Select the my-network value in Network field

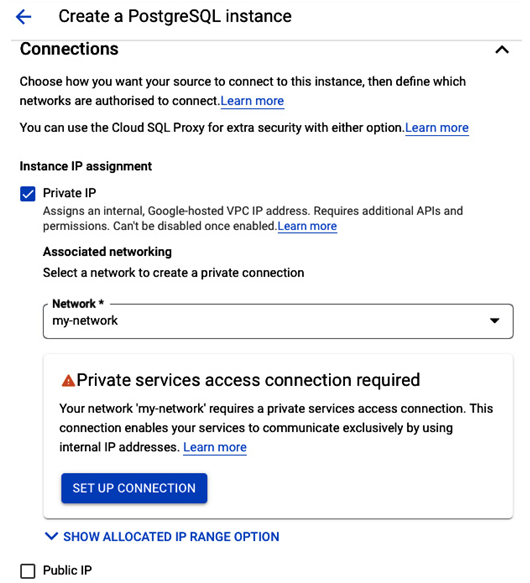point(85,321)
